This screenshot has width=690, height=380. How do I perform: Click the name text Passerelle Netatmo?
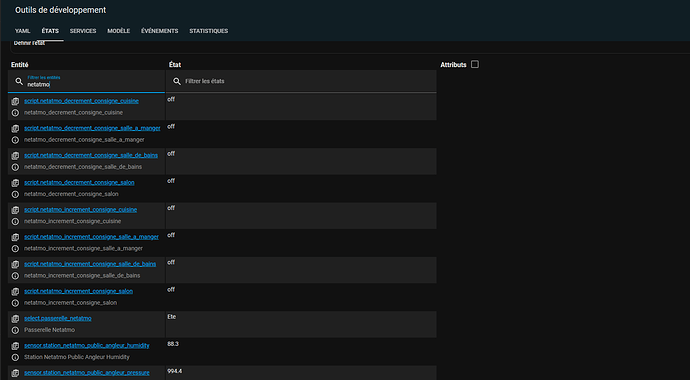coord(49,330)
